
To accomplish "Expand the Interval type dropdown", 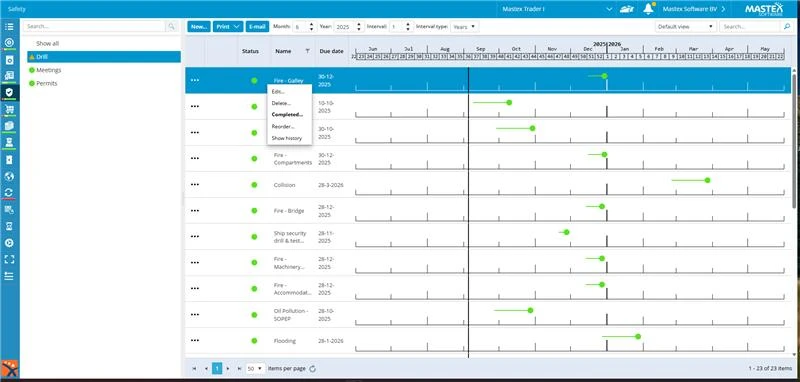I will point(464,27).
